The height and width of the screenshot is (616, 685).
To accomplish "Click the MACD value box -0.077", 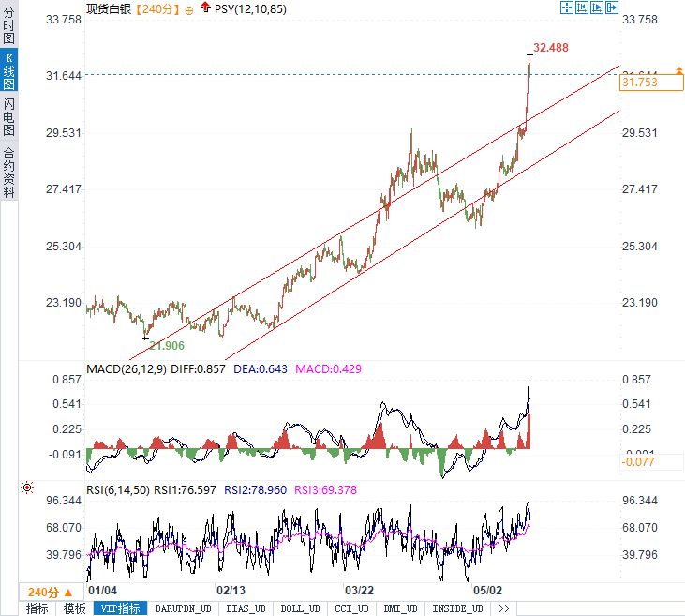I will click(651, 461).
